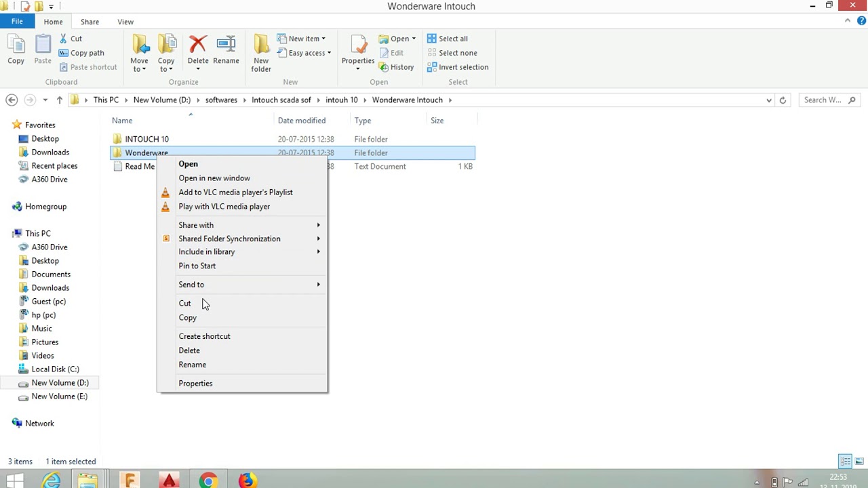Image resolution: width=868 pixels, height=488 pixels.
Task: Choose Open in new window
Action: [214, 178]
